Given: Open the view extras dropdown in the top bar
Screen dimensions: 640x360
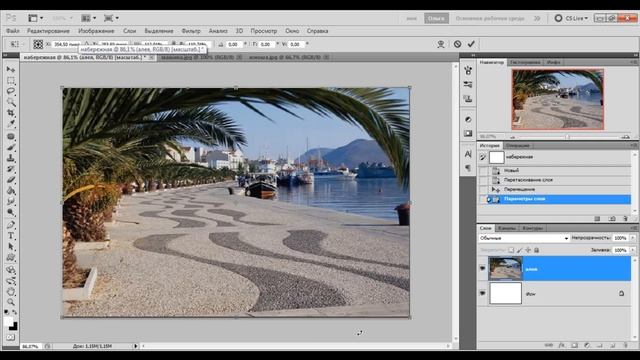Looking at the screenshot, I should pos(36,18).
